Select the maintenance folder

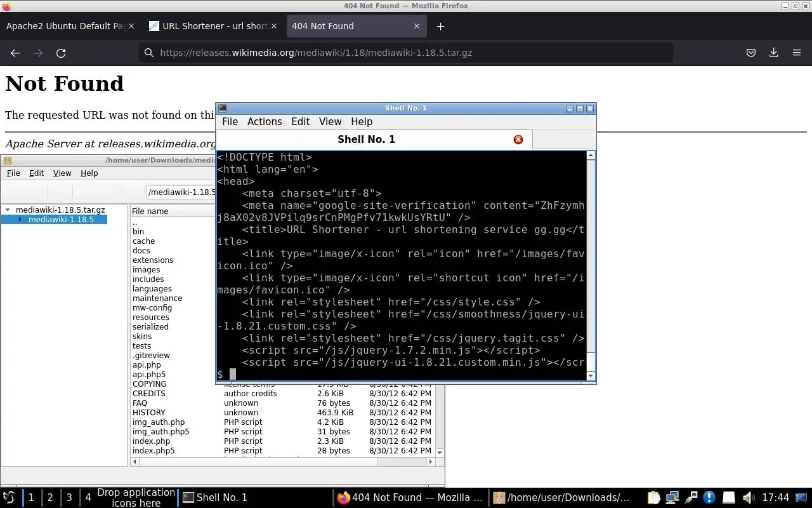[x=157, y=298]
